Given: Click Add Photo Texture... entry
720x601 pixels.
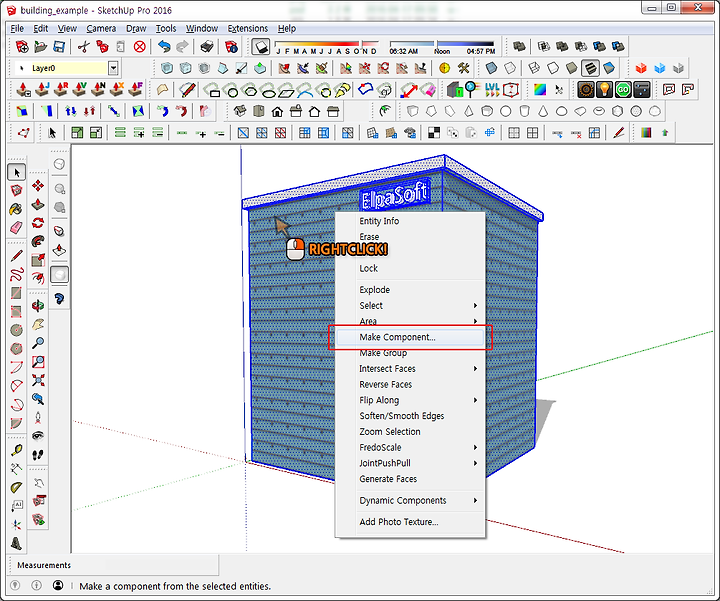Looking at the screenshot, I should click(x=411, y=522).
